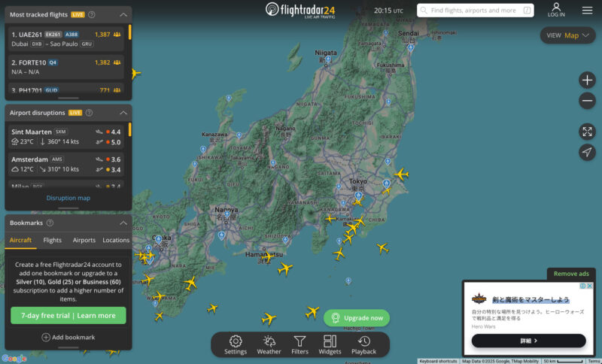
Task: Collapse Airport disruptions panel
Action: (123, 113)
